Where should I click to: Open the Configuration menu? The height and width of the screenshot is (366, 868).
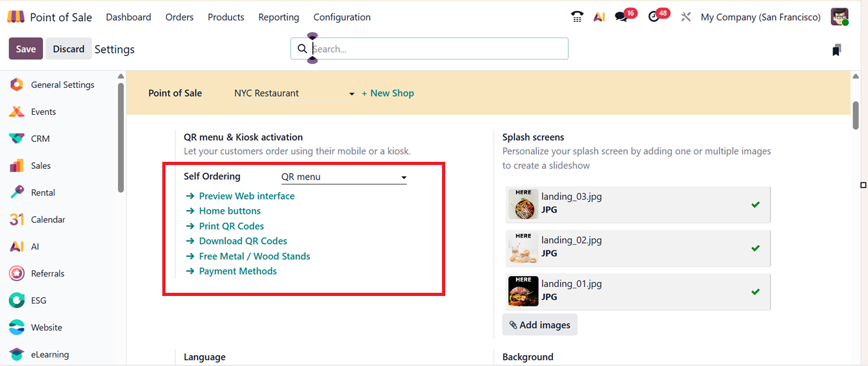click(342, 17)
